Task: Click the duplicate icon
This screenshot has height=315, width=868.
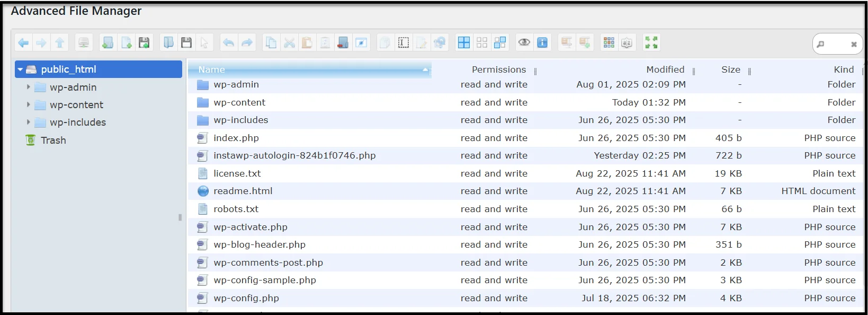Action: (x=386, y=43)
